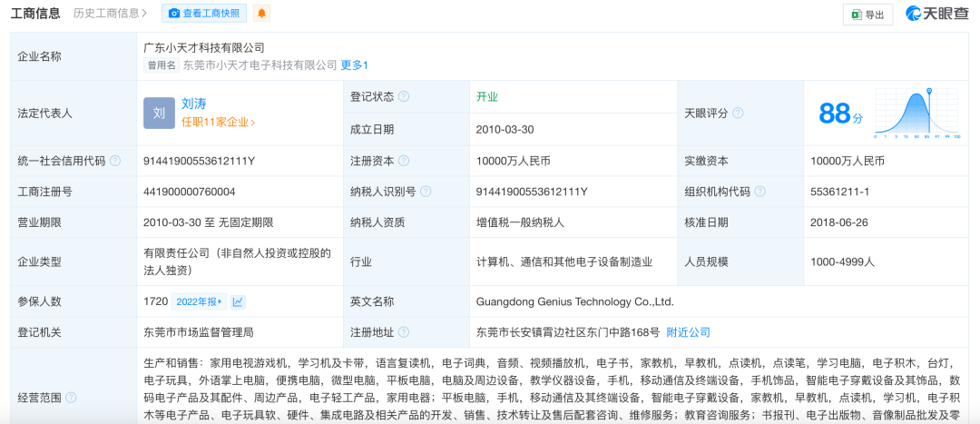Screen dimensions: 980x424
Task: Click establishment date 2010-03-30
Action: coord(505,130)
